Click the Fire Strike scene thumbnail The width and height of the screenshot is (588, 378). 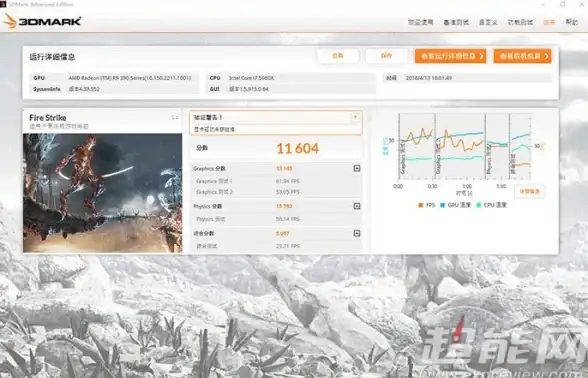coord(102,193)
